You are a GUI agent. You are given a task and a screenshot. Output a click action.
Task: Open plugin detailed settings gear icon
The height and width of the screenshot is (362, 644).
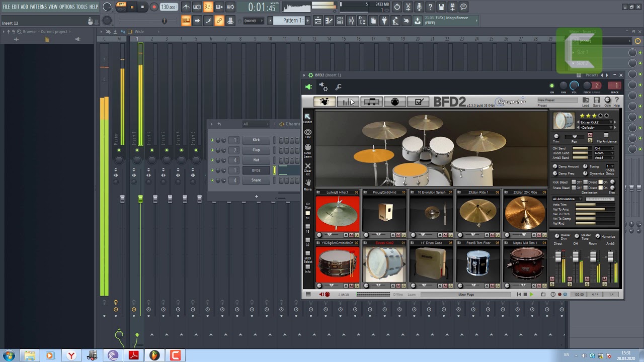coord(324,87)
